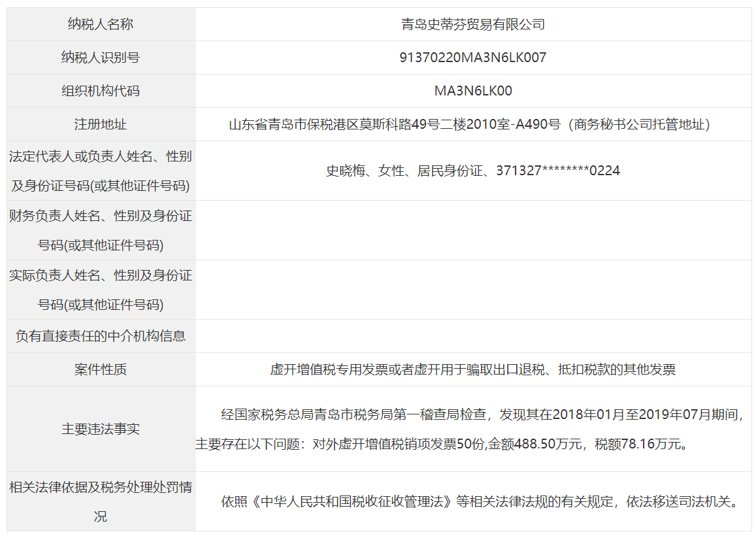The image size is (756, 538).
Task: Click empty value cell beside 负有直接责任的中介机构信息
Action: coord(472,336)
